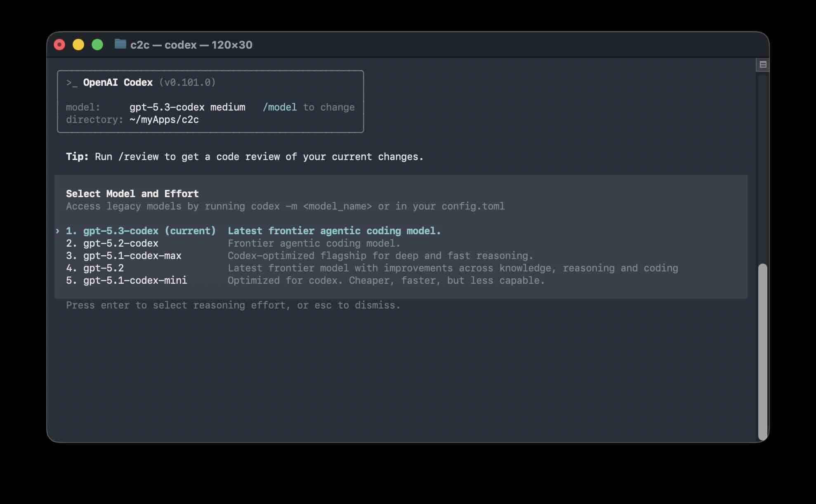
Task: Click the split pane icon above the scrollbar
Action: (762, 65)
